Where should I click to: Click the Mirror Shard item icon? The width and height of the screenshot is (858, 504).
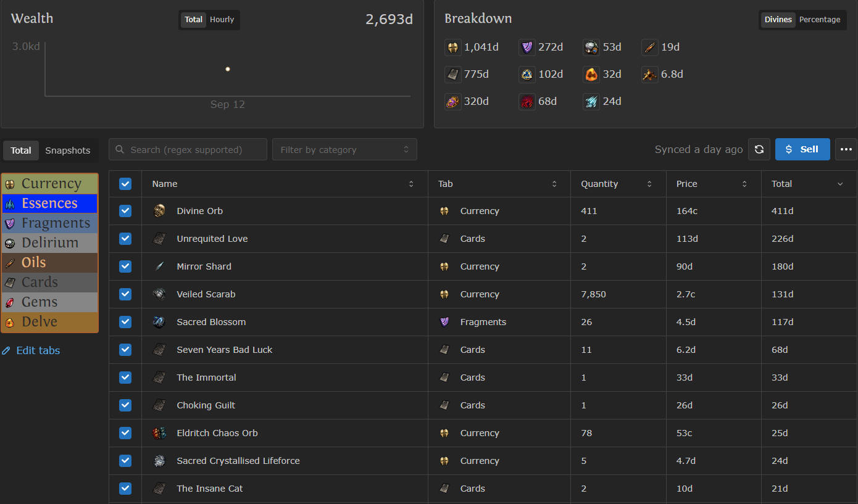[x=159, y=266]
